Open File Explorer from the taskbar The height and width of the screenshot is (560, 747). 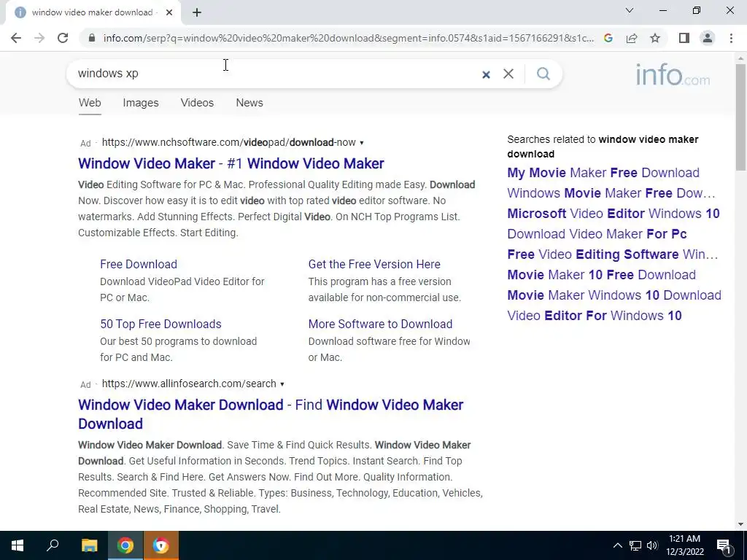pyautogui.click(x=89, y=545)
